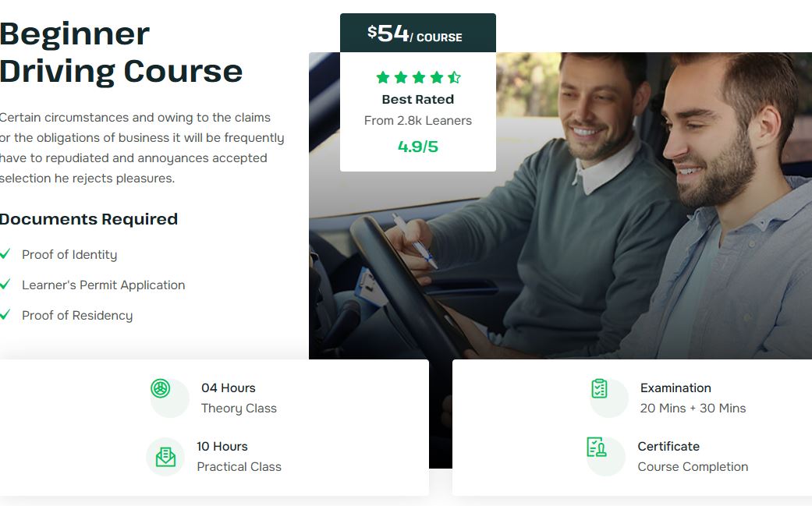Click the 4.9/5 rating score
The height and width of the screenshot is (506, 812).
coord(418,147)
